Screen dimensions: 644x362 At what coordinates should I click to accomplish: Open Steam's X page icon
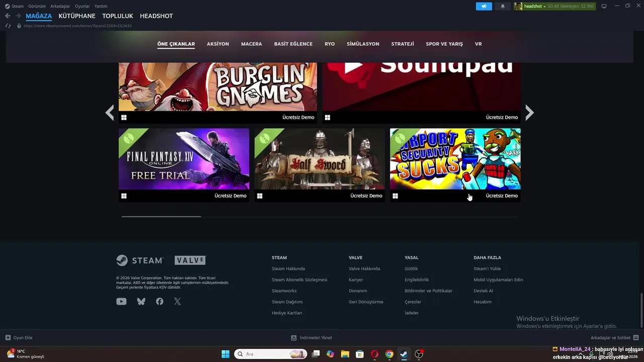coord(177,302)
